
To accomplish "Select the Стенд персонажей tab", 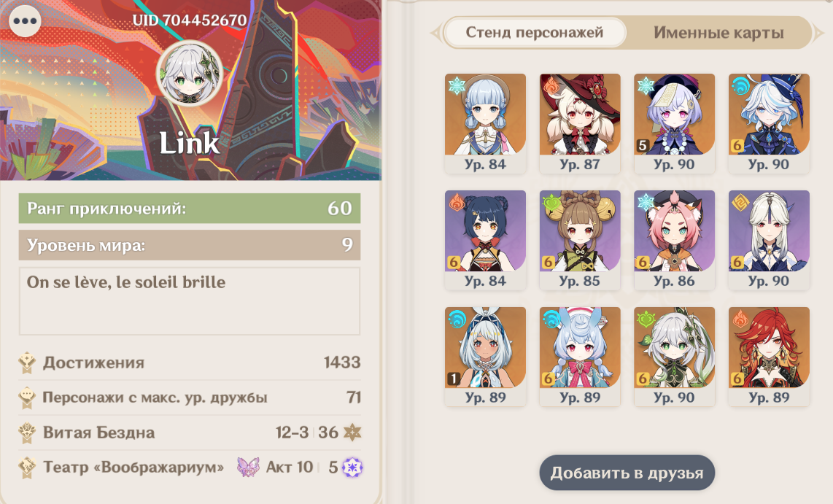I will (x=535, y=32).
